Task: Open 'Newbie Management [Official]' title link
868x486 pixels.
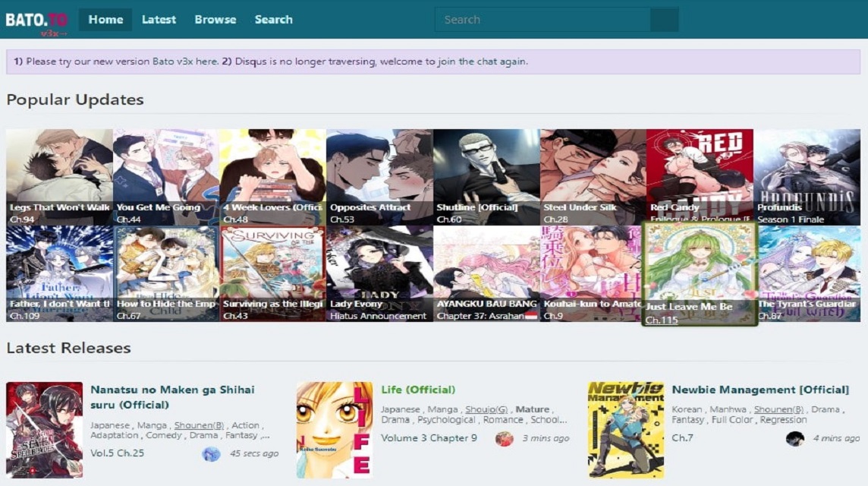Action: (760, 390)
